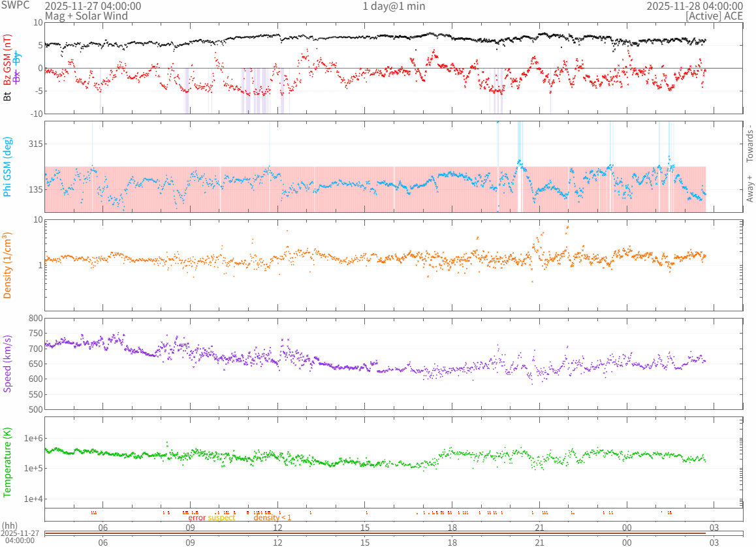Open the 'Mag + Solar Wind' plot type selector

(86, 16)
